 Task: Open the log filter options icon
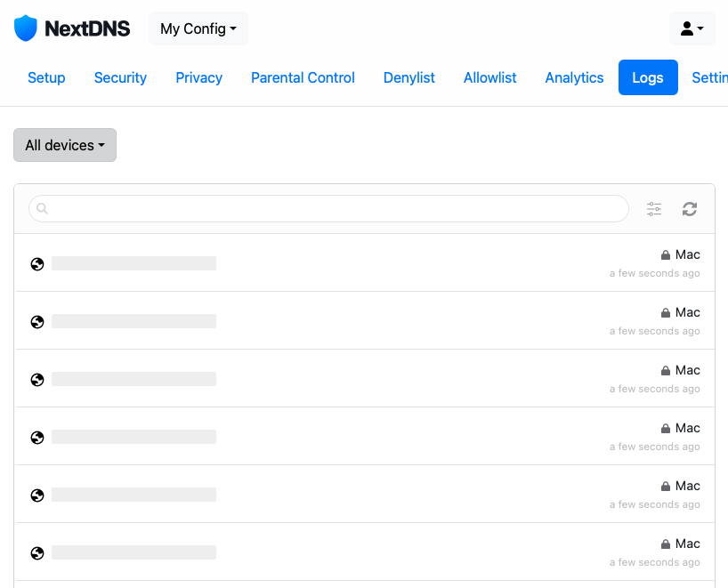click(654, 209)
